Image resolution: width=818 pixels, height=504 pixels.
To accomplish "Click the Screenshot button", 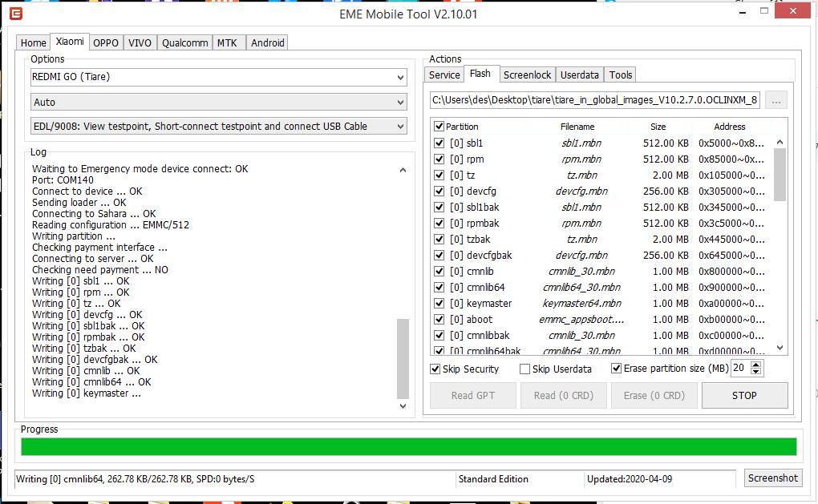I will (772, 478).
